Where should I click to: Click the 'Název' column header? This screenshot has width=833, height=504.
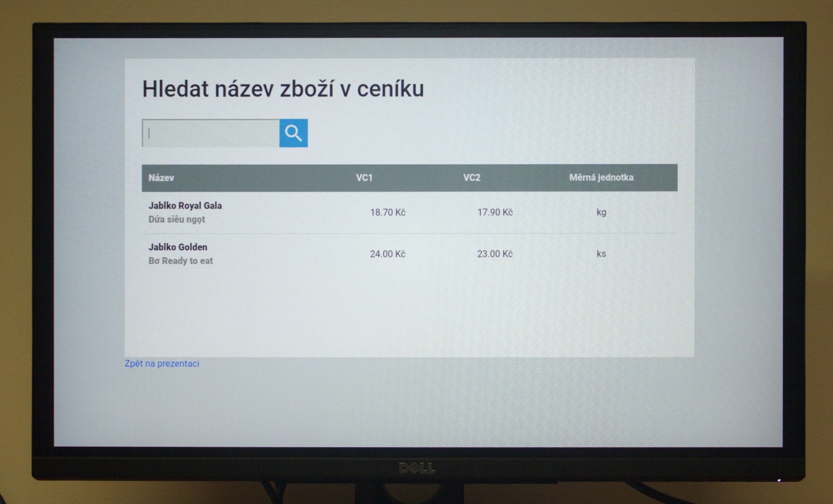(x=161, y=178)
